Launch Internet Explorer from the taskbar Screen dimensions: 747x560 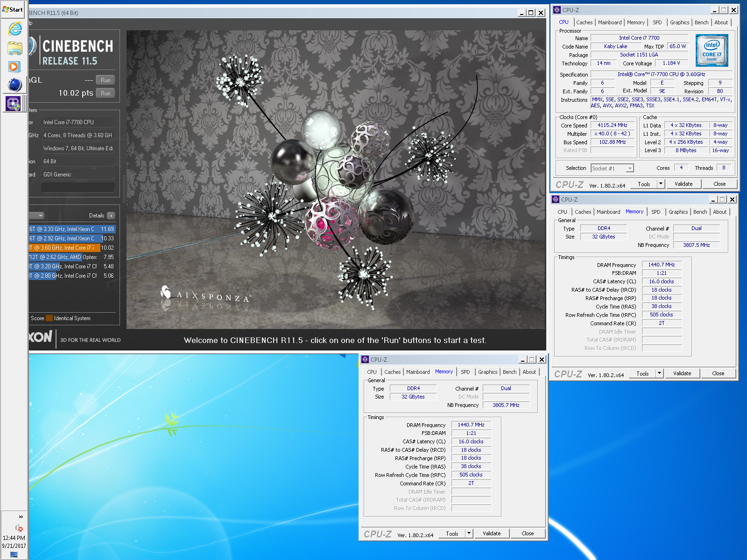[15, 29]
